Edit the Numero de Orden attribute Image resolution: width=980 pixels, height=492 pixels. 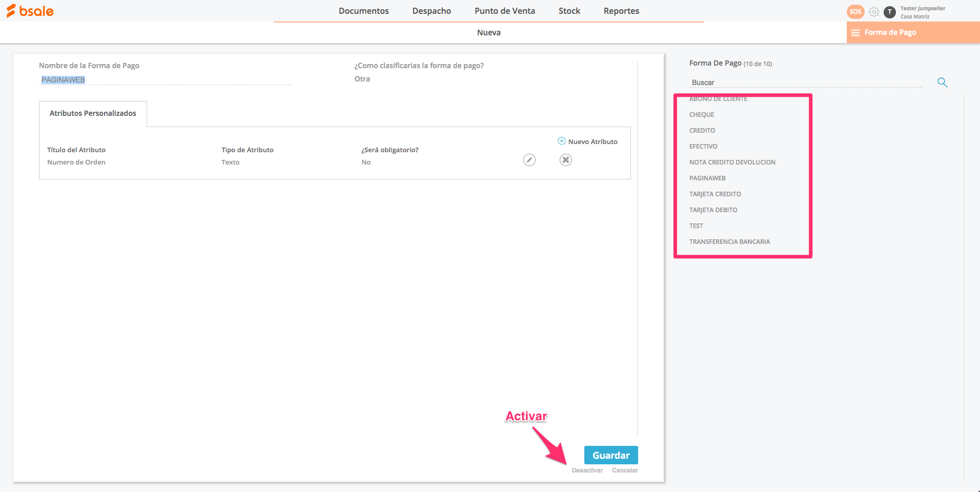529,160
